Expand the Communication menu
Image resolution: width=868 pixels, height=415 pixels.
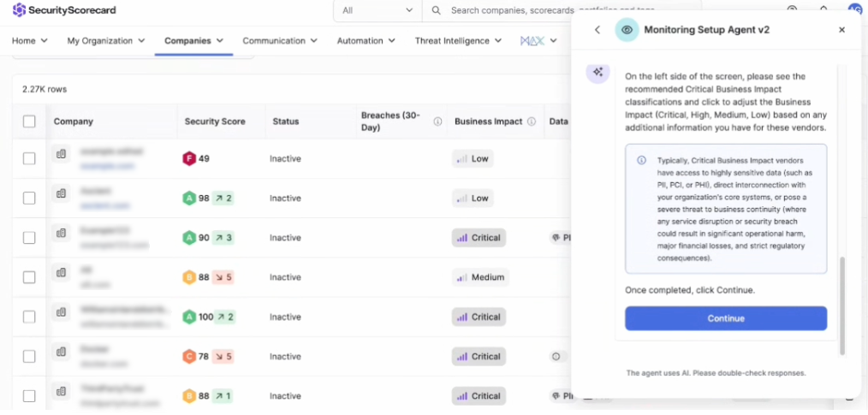pyautogui.click(x=280, y=41)
